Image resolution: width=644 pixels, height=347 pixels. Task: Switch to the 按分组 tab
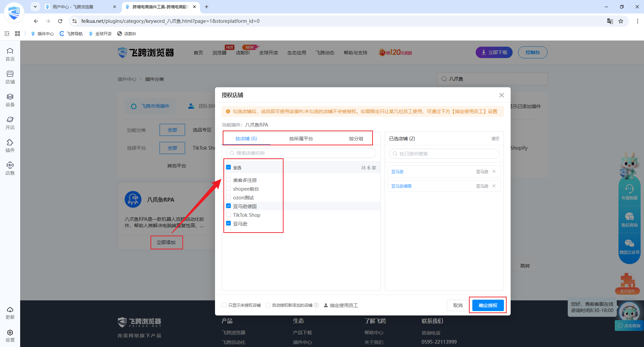coord(356,139)
